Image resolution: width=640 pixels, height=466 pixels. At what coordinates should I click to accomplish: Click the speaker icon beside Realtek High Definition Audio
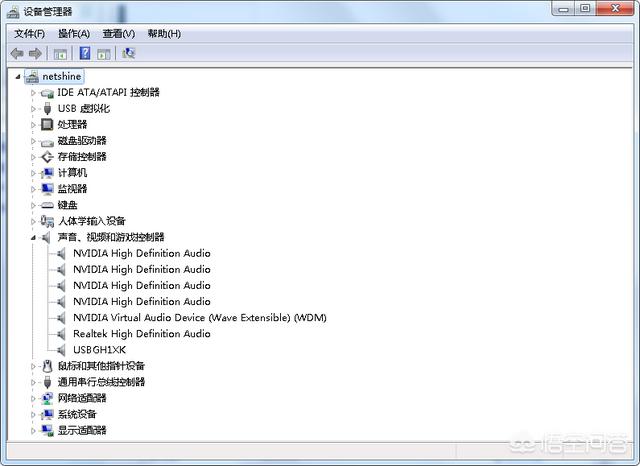61,334
